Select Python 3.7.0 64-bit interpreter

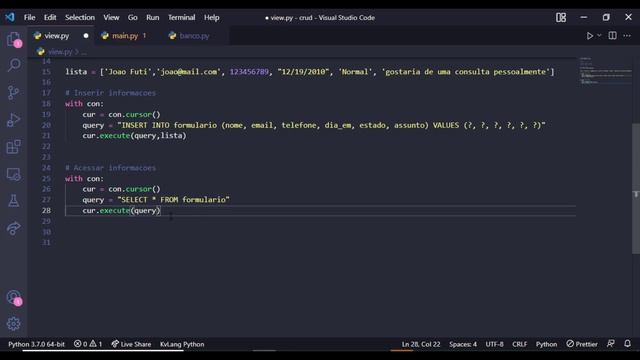point(36,344)
